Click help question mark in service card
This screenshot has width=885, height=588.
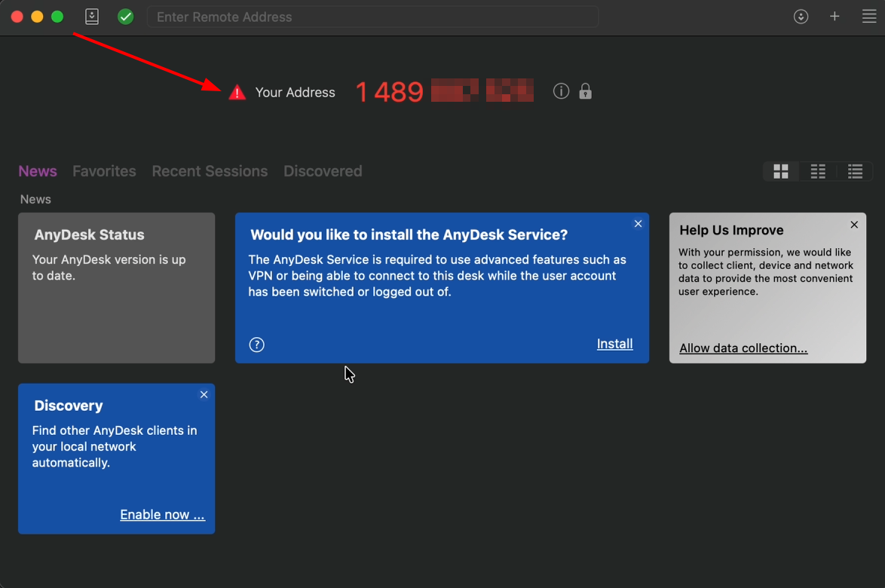point(257,345)
